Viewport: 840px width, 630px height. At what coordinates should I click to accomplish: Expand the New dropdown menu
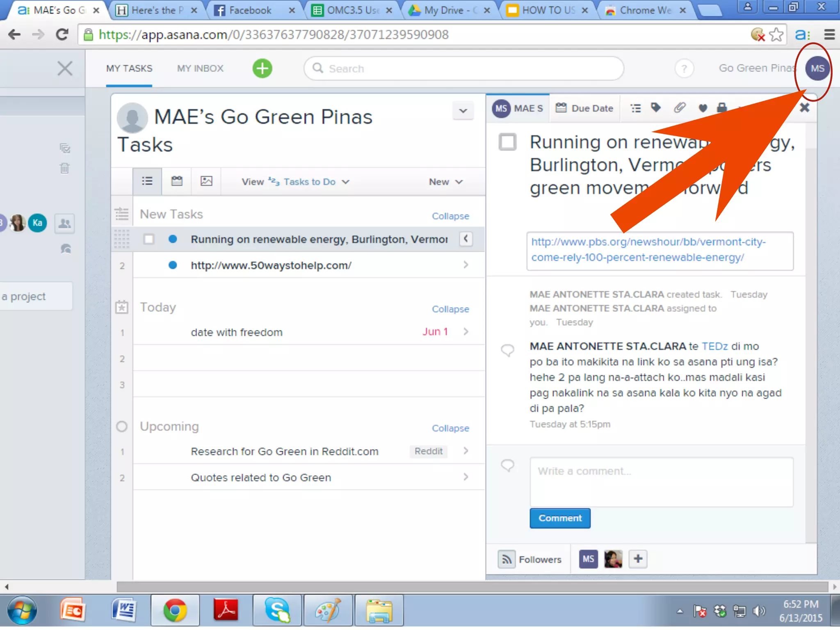(x=445, y=182)
